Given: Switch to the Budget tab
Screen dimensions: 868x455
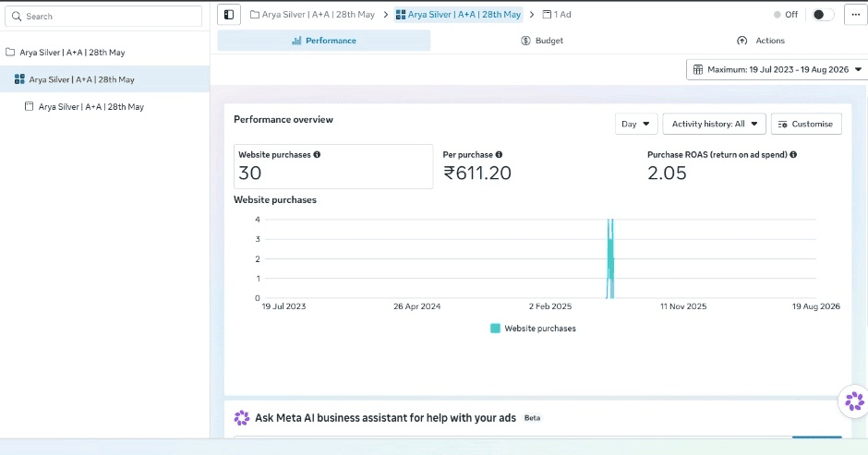Looking at the screenshot, I should point(542,41).
